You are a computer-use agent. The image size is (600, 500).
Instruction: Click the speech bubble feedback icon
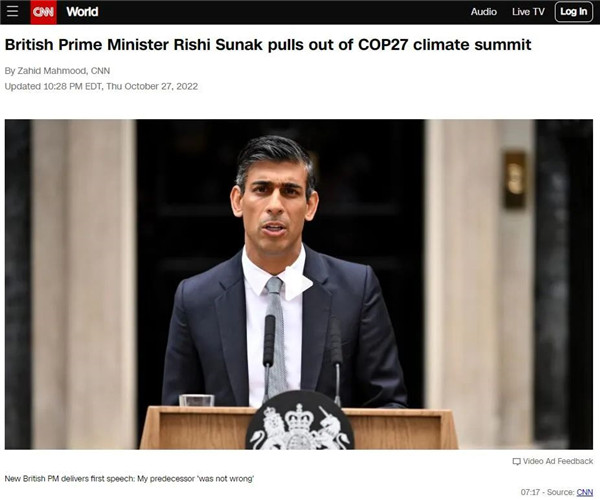pyautogui.click(x=517, y=461)
